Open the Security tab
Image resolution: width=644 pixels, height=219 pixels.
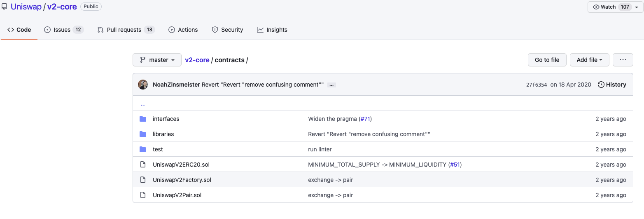(x=227, y=30)
